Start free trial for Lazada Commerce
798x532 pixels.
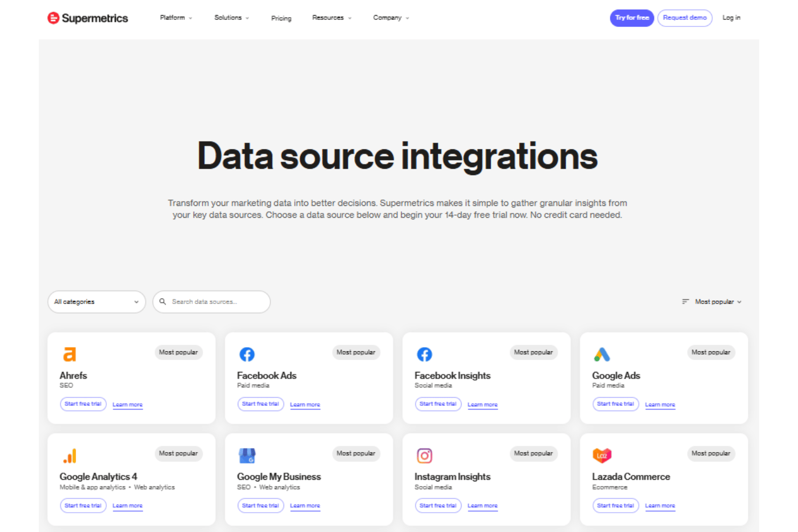click(x=615, y=506)
